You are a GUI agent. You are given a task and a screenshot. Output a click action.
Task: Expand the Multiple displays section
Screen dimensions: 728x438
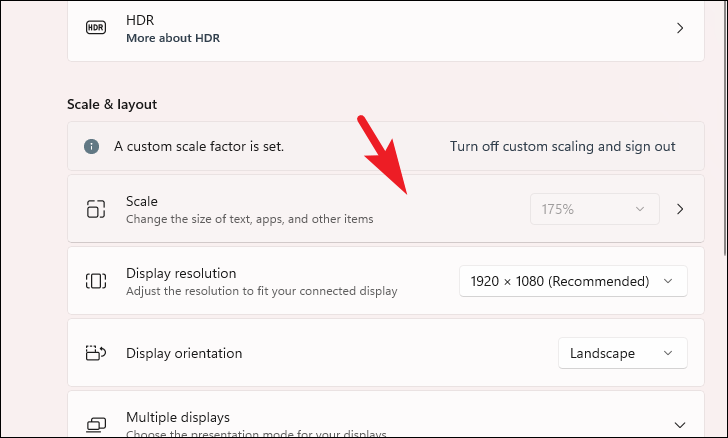pos(680,424)
